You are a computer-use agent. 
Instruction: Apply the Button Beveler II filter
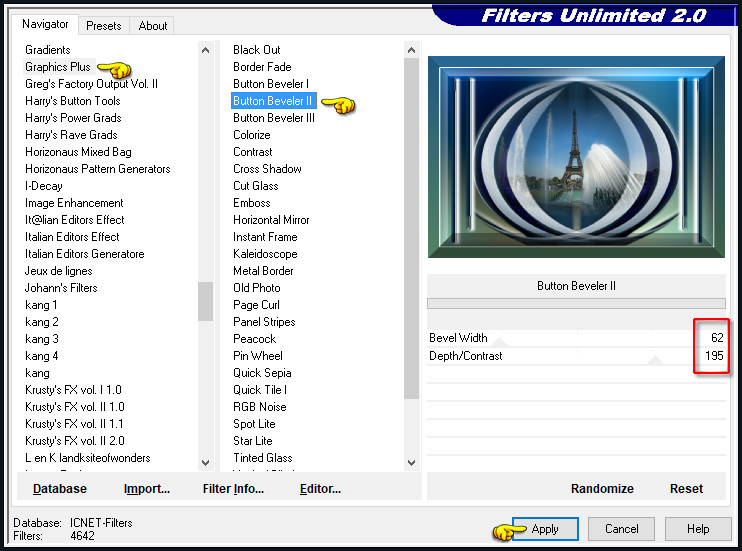(x=545, y=529)
